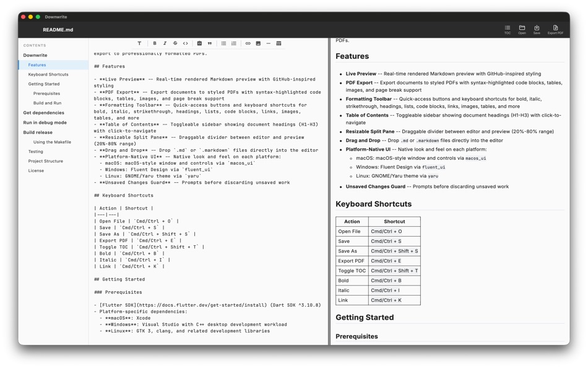This screenshot has height=368, width=588.
Task: Toggle bullet list formatting
Action: coord(225,43)
